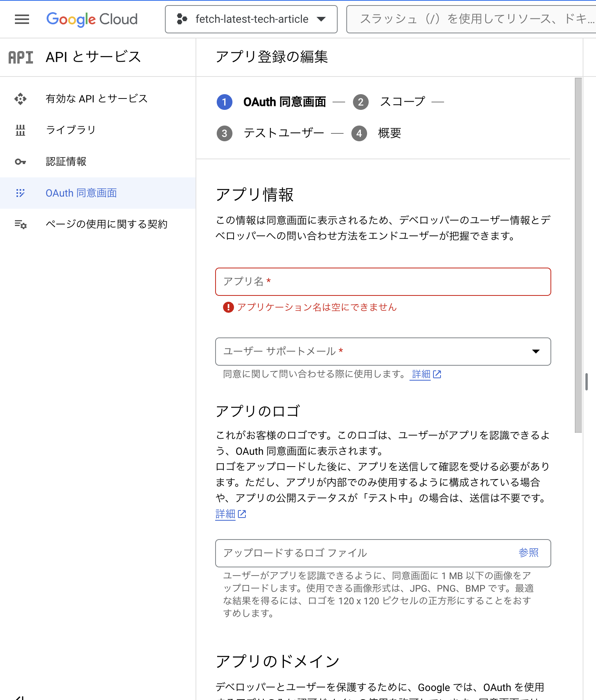Screen dimensions: 596x700
Task: Open ページの使用に関する契約 sidebar item
Action: click(x=98, y=224)
